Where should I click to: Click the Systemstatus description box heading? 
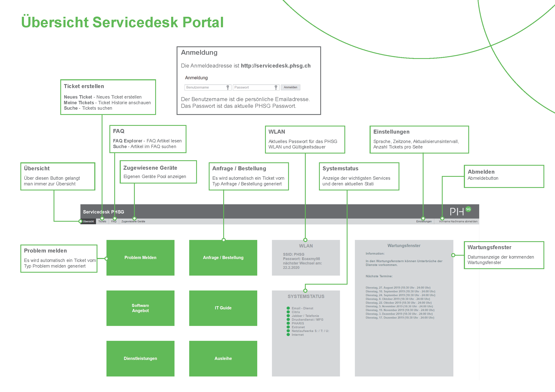pyautogui.click(x=340, y=168)
